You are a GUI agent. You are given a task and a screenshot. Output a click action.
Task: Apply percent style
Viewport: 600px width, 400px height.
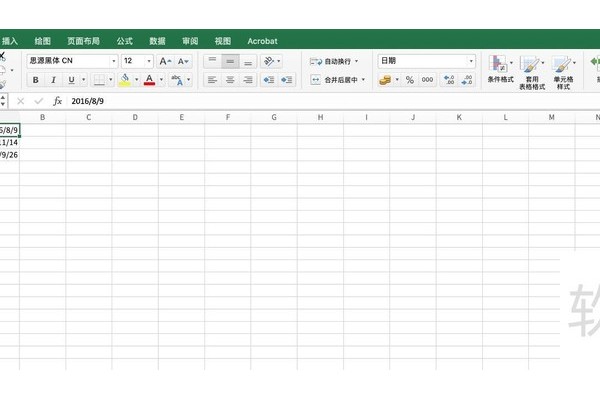pyautogui.click(x=410, y=80)
